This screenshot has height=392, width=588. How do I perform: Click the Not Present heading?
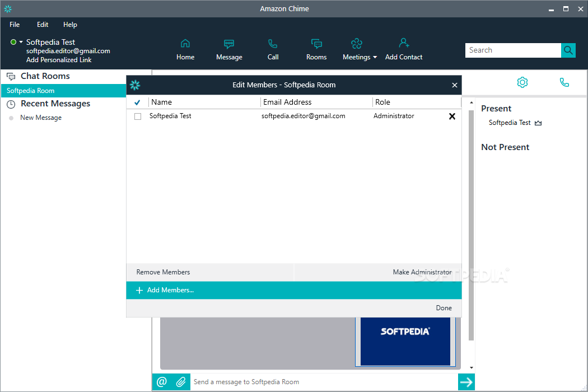[x=505, y=147]
